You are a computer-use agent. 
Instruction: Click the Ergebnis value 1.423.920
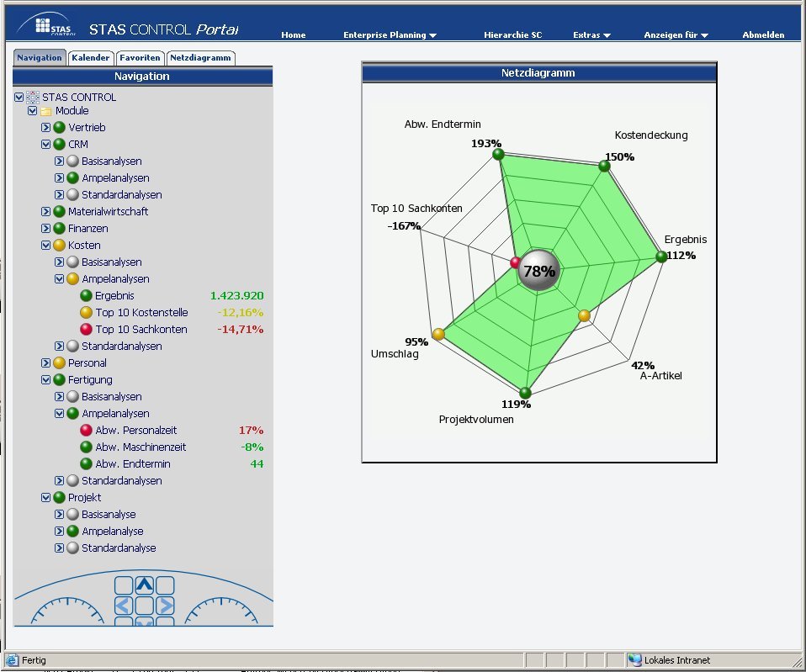[237, 296]
